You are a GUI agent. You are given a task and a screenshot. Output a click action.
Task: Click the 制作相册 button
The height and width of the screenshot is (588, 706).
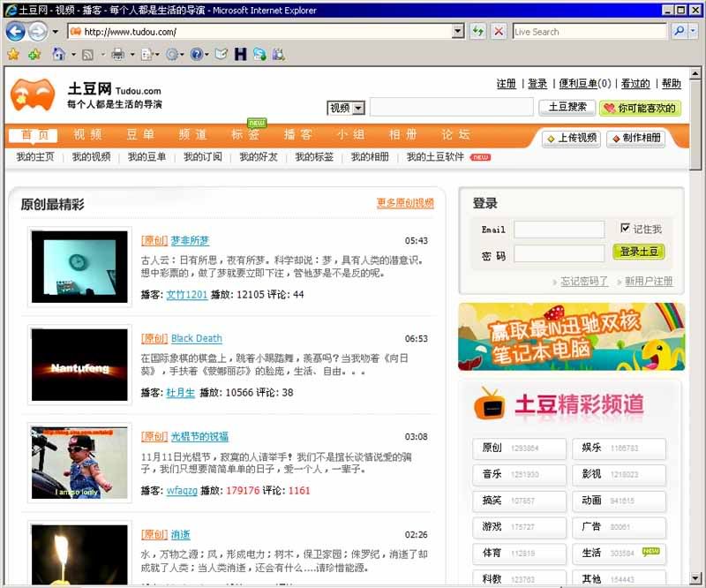(x=636, y=139)
